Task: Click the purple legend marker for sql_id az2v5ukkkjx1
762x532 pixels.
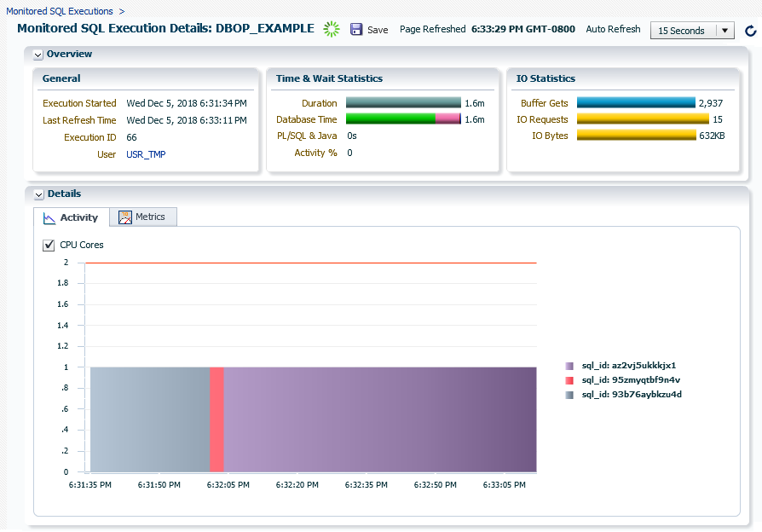Action: point(569,365)
